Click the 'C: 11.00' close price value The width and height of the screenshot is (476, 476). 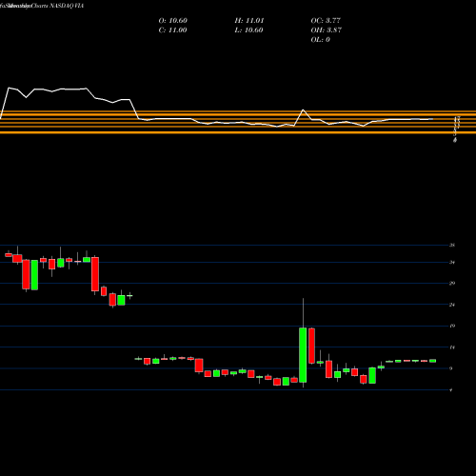click(x=172, y=30)
